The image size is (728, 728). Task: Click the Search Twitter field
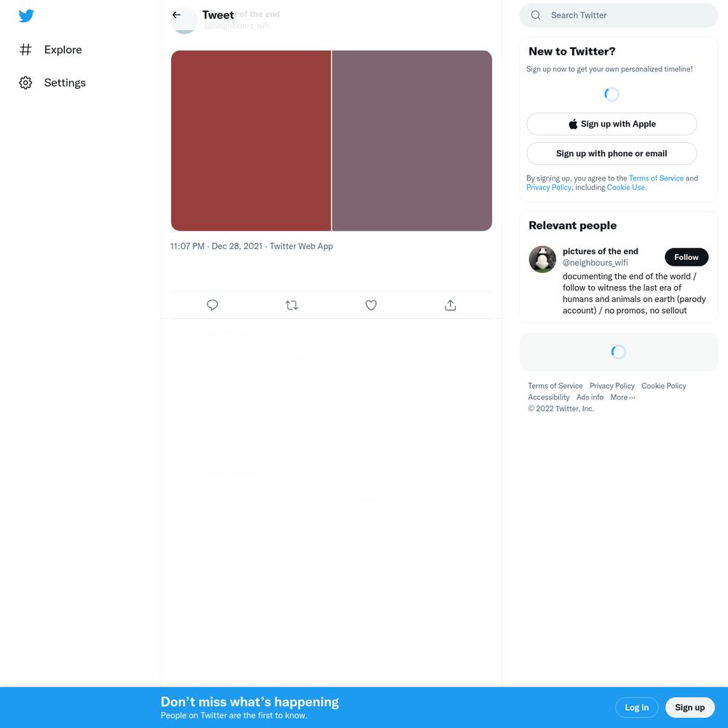pyautogui.click(x=618, y=15)
